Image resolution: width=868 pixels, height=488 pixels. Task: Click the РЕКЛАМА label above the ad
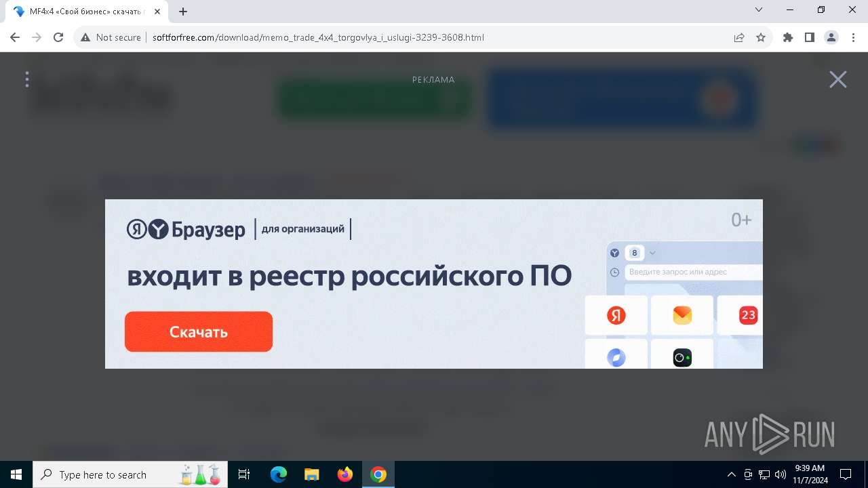pos(433,79)
